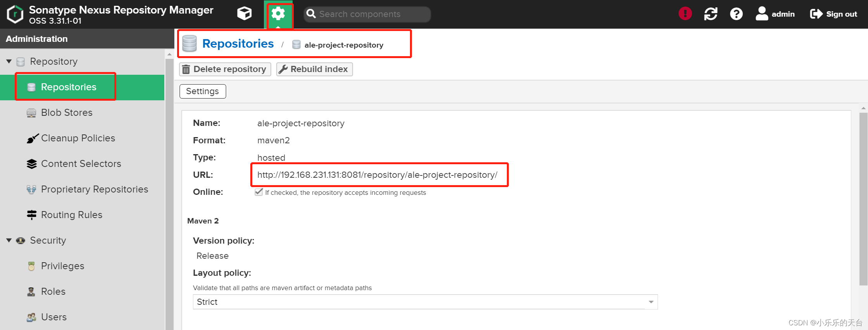The image size is (868, 330).
Task: Click the ale-project-repository breadcrumb icon
Action: click(296, 45)
